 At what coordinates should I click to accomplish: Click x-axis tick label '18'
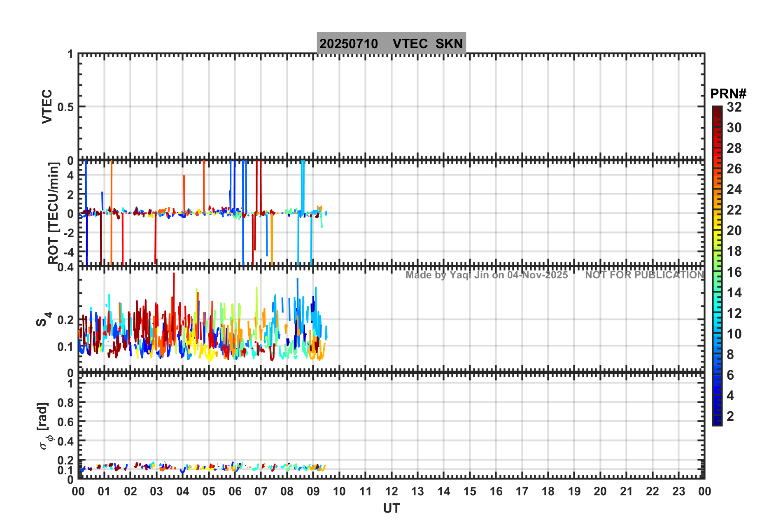click(548, 491)
